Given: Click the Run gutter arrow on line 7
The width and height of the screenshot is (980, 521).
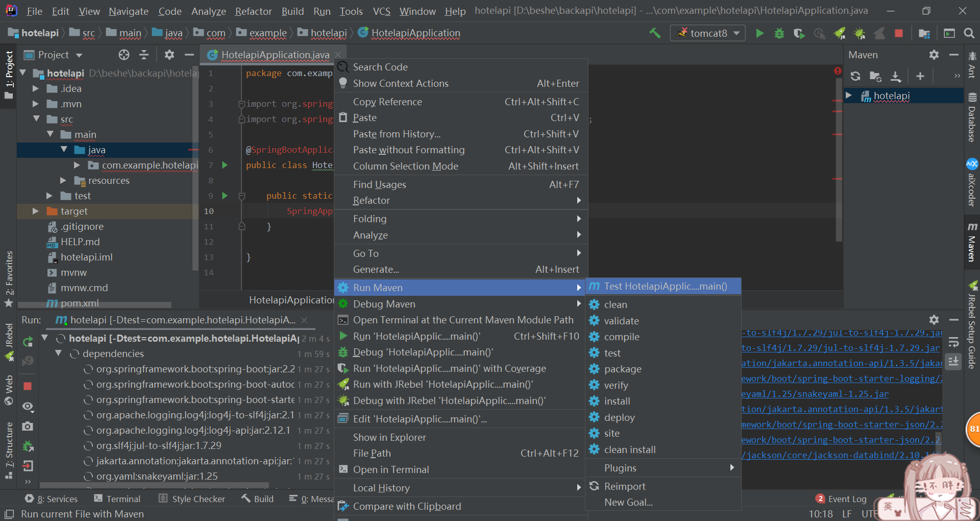Looking at the screenshot, I should point(225,165).
